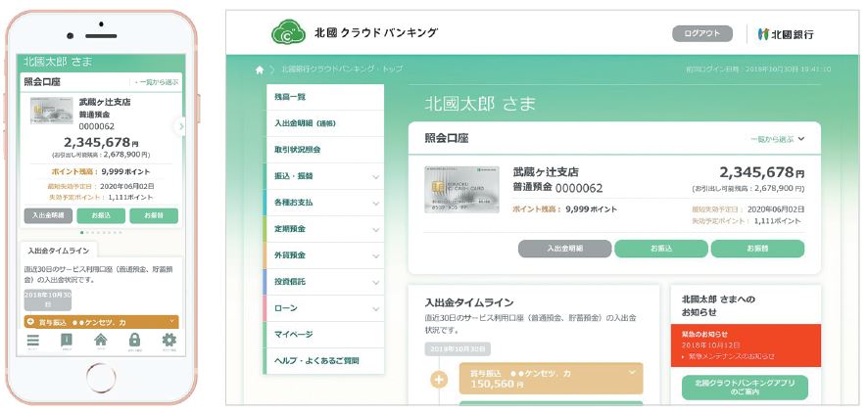This screenshot has height=414, width=868.
Task: Tap the plus icon on the phone 賞与振込 entry
Action: click(30, 322)
